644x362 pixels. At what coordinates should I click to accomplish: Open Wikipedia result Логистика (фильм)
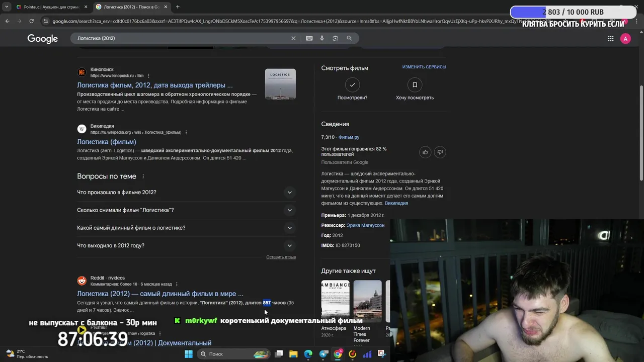click(107, 142)
